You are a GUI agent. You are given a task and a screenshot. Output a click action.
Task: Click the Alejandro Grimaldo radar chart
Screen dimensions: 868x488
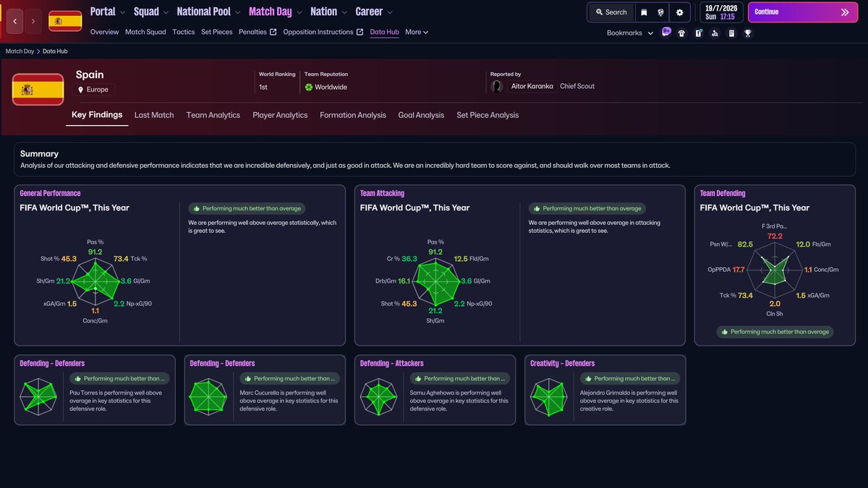coord(549,396)
